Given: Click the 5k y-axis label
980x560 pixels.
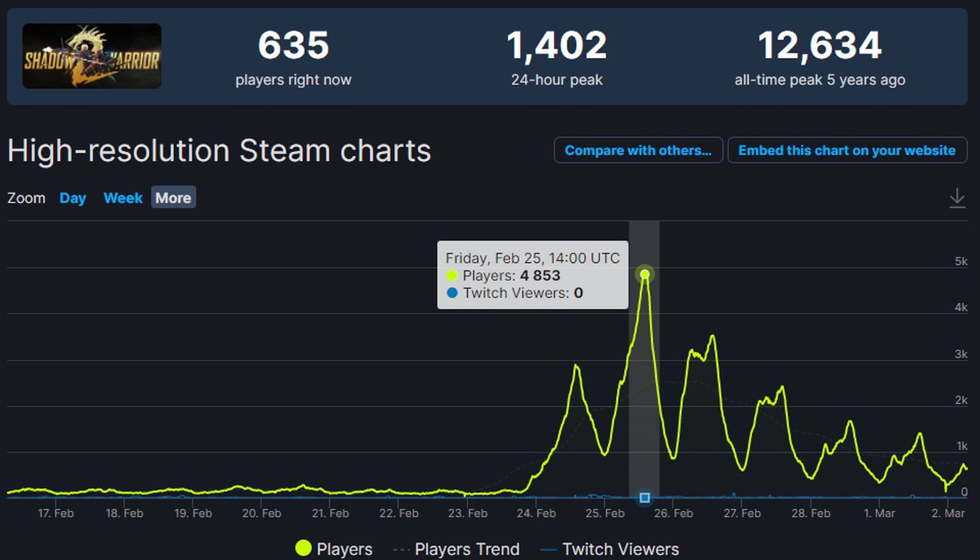Looking at the screenshot, I should coord(961,261).
